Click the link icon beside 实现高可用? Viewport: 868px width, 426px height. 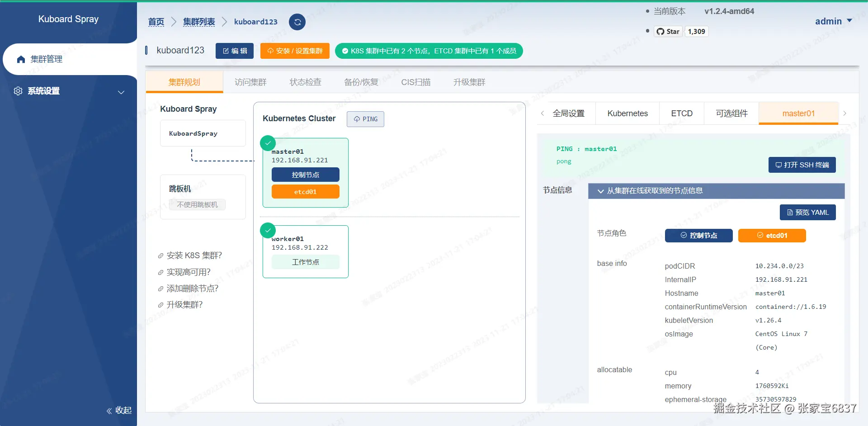[x=160, y=272]
